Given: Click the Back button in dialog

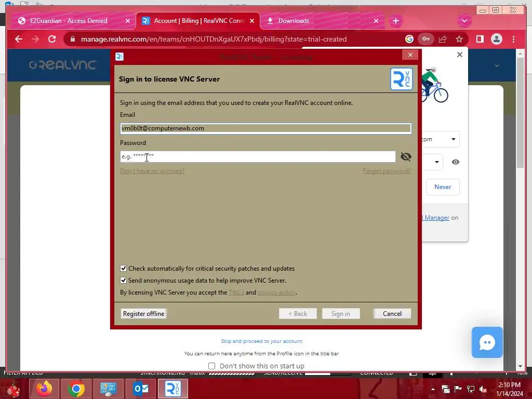Looking at the screenshot, I should click(298, 313).
